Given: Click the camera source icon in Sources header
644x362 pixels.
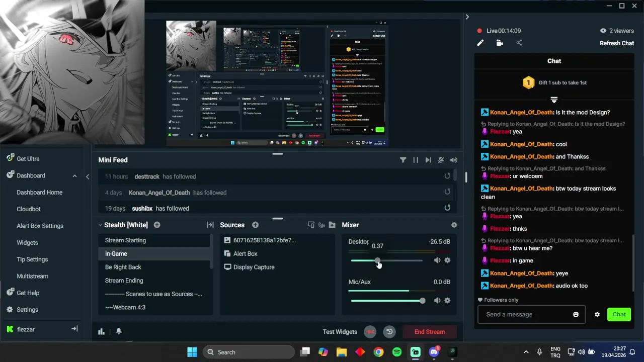Looking at the screenshot, I should 321,225.
